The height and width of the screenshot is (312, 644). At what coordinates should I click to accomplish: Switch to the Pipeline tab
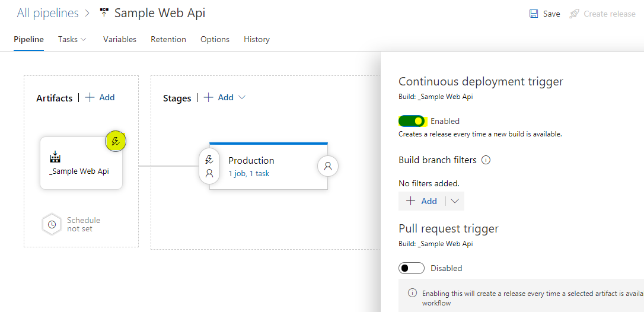[28, 40]
